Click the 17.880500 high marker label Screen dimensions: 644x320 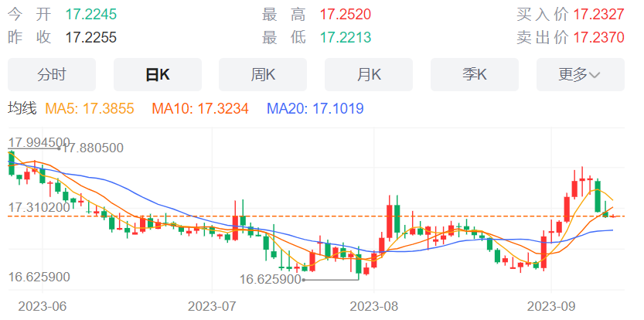(93, 148)
